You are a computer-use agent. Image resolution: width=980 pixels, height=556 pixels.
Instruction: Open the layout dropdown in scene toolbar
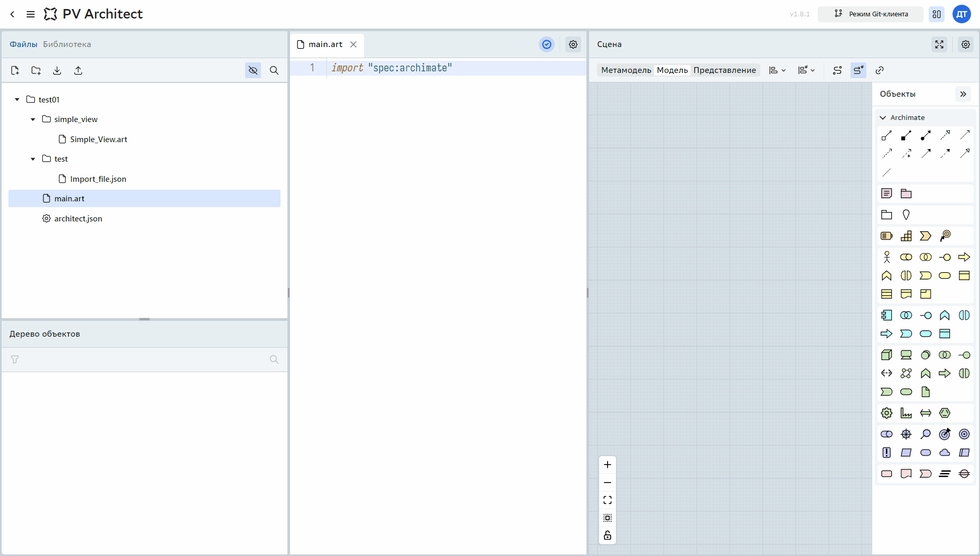pyautogui.click(x=807, y=70)
